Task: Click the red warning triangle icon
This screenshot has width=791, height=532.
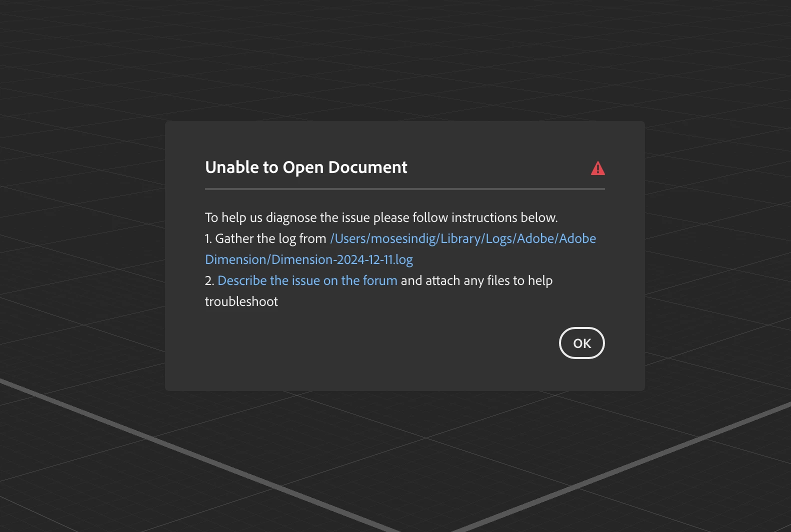Action: [x=597, y=168]
